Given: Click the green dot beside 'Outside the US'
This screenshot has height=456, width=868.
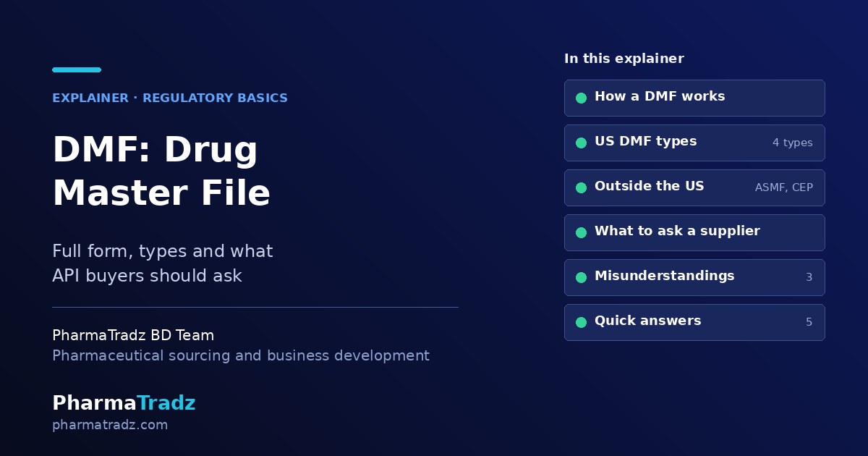Looking at the screenshot, I should [x=581, y=187].
